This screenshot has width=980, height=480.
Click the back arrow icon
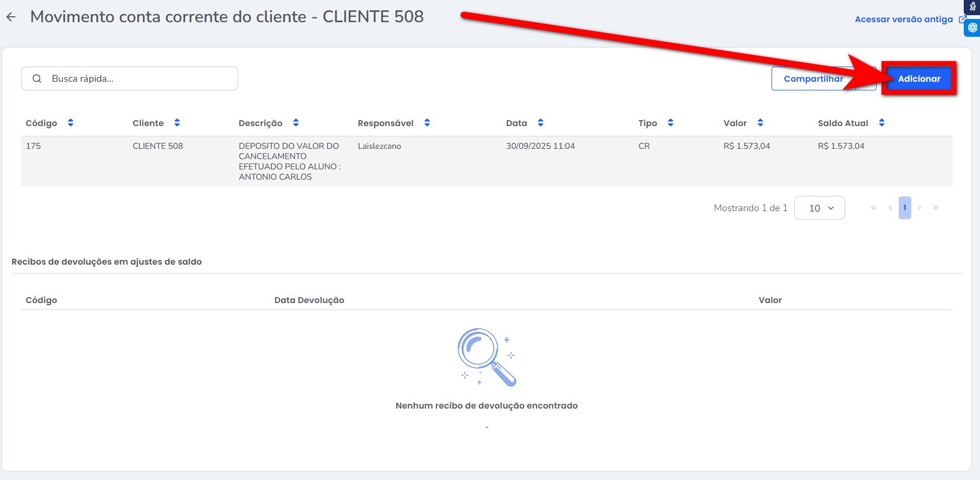tap(11, 17)
